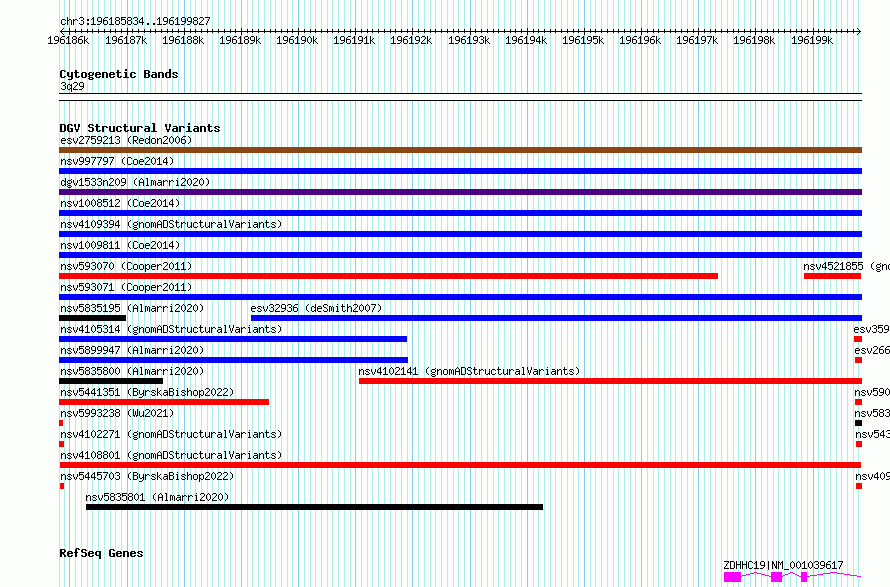Image resolution: width=890 pixels, height=587 pixels.
Task: Select the 3q29 cytogenetic band label
Action: coord(72,86)
